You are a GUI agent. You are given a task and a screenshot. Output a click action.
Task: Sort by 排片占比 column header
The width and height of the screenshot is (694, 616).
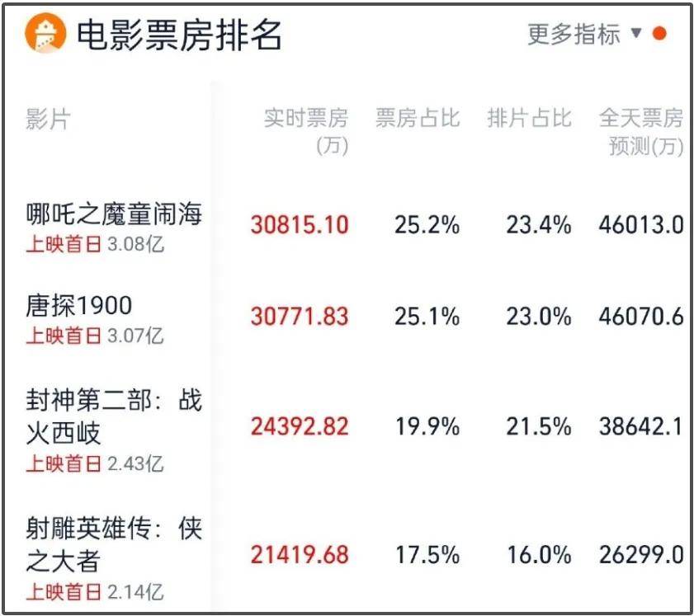pyautogui.click(x=529, y=118)
